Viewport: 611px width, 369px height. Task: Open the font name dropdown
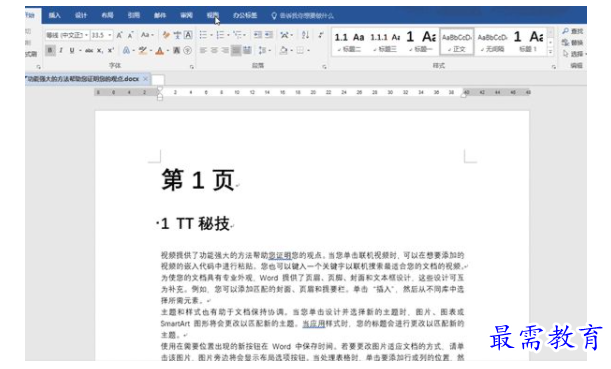[x=86, y=35]
